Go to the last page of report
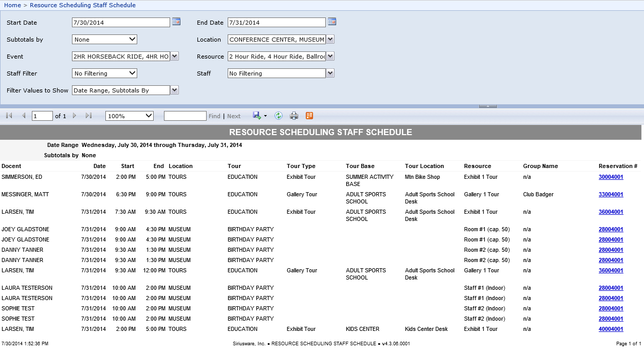The height and width of the screenshot is (353, 644). coord(88,116)
